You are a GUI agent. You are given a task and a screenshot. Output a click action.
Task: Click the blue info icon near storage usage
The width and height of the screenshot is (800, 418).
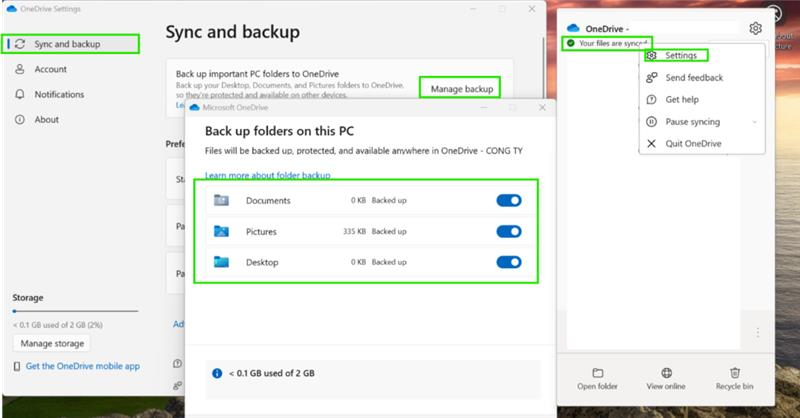tap(217, 373)
